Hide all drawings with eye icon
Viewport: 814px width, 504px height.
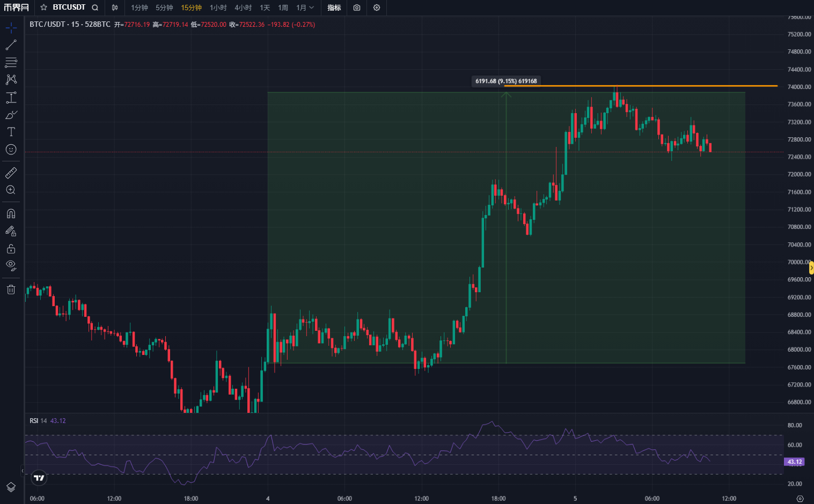(11, 265)
